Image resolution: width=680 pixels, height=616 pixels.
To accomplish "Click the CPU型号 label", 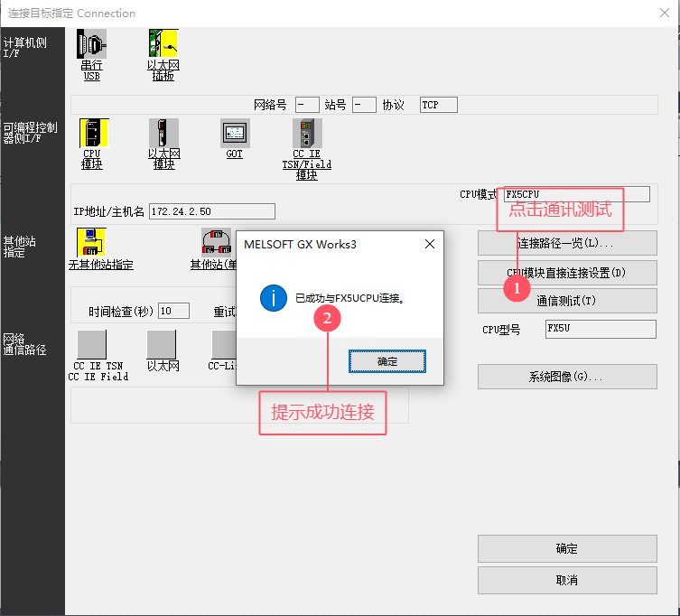I will point(501,330).
